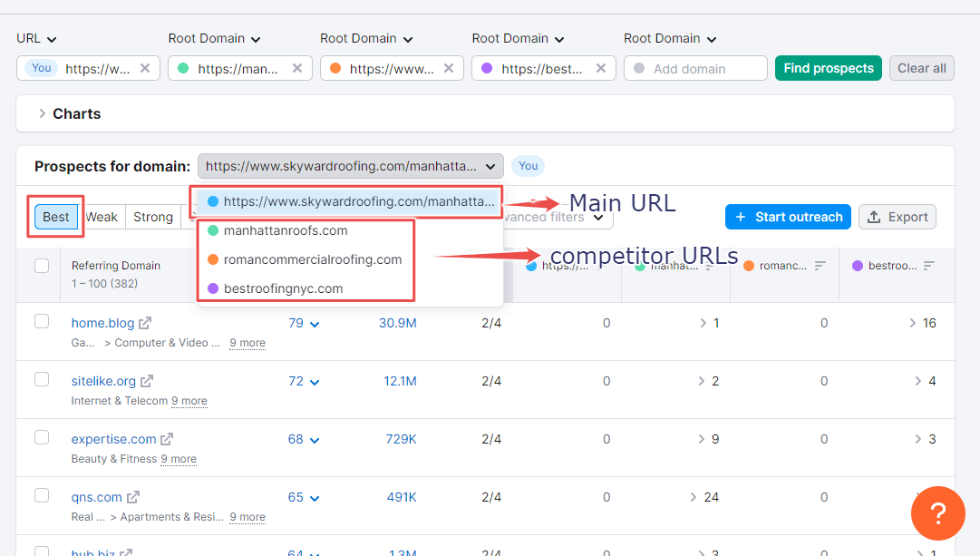980x556 pixels.
Task: Remove the manhattanroofs domain chip with X
Action: coord(297,68)
